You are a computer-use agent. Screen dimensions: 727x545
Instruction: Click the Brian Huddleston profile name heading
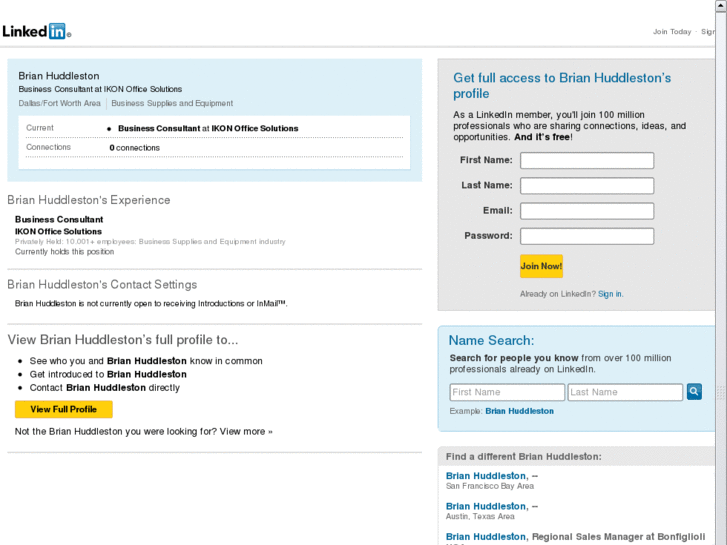59,76
